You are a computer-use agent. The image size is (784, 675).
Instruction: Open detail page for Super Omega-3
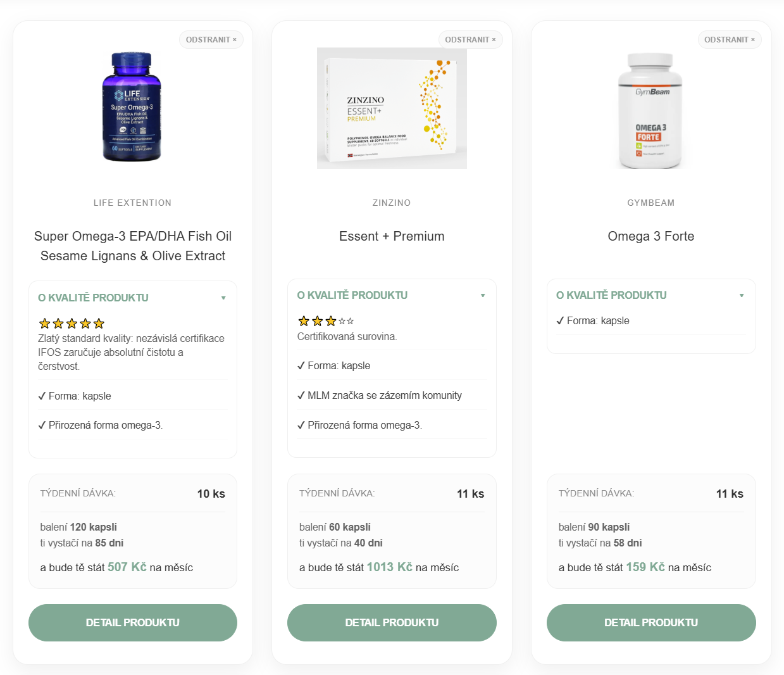pyautogui.click(x=132, y=622)
